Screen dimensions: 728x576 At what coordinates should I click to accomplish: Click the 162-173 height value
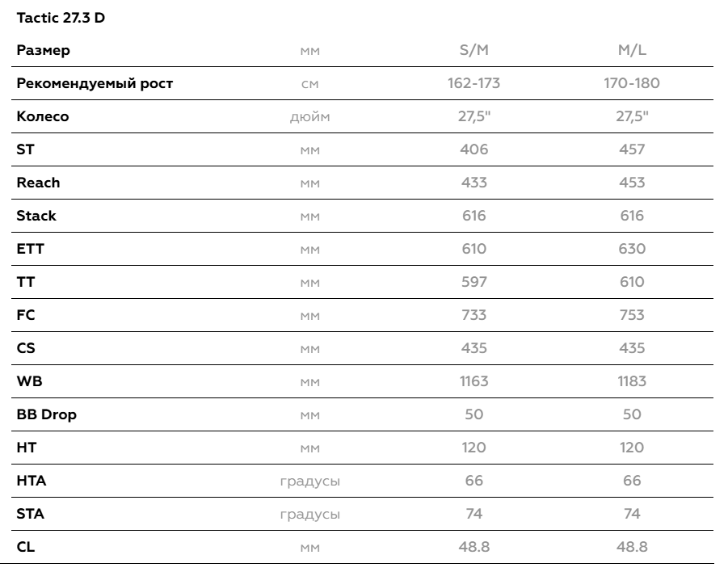pos(474,83)
